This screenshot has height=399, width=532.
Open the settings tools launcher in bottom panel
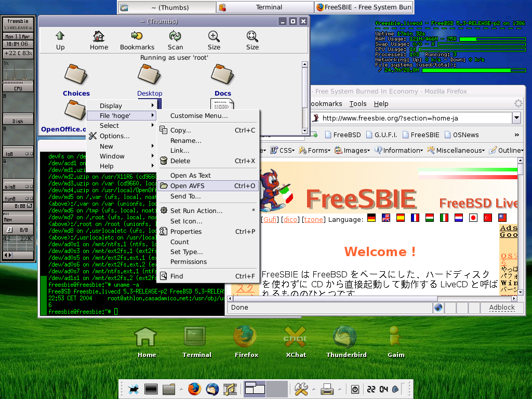pos(301,389)
